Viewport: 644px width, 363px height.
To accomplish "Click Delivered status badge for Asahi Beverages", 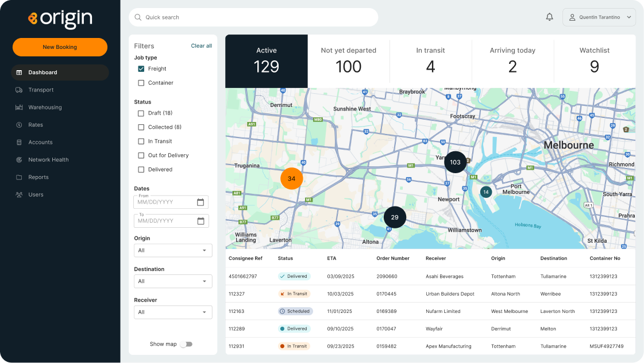I will [x=294, y=276].
